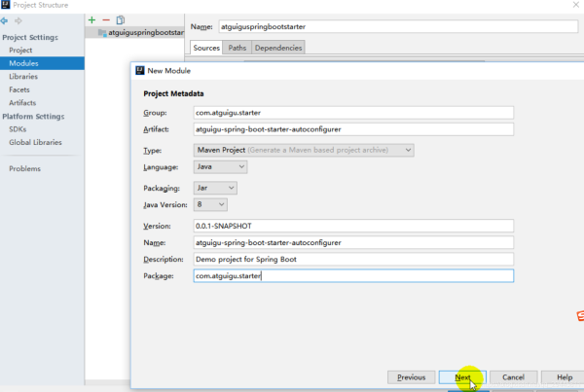
Task: Click the New Module dialog IntelliJ icon
Action: tap(139, 70)
